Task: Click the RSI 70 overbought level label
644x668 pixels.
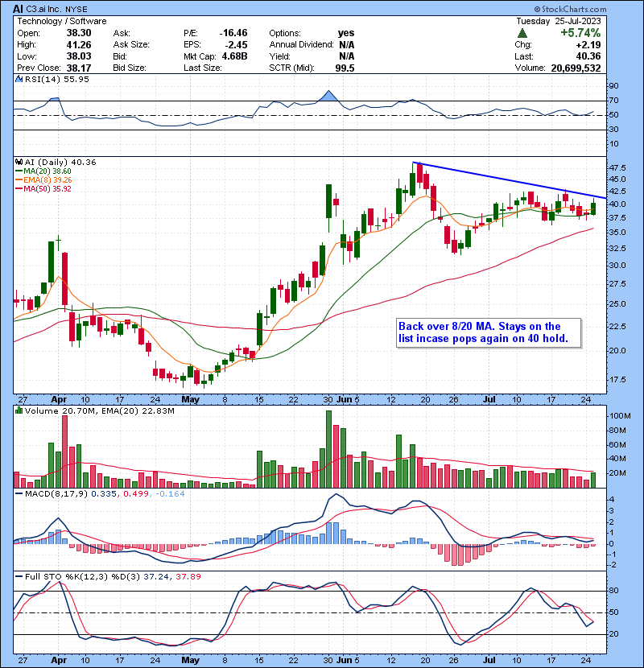Action: point(614,101)
